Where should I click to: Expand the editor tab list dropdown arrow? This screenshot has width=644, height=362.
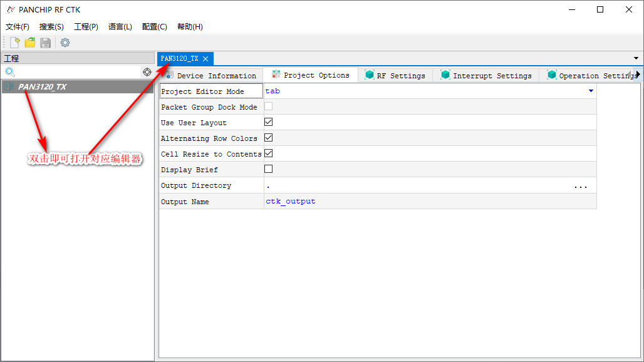tap(636, 58)
